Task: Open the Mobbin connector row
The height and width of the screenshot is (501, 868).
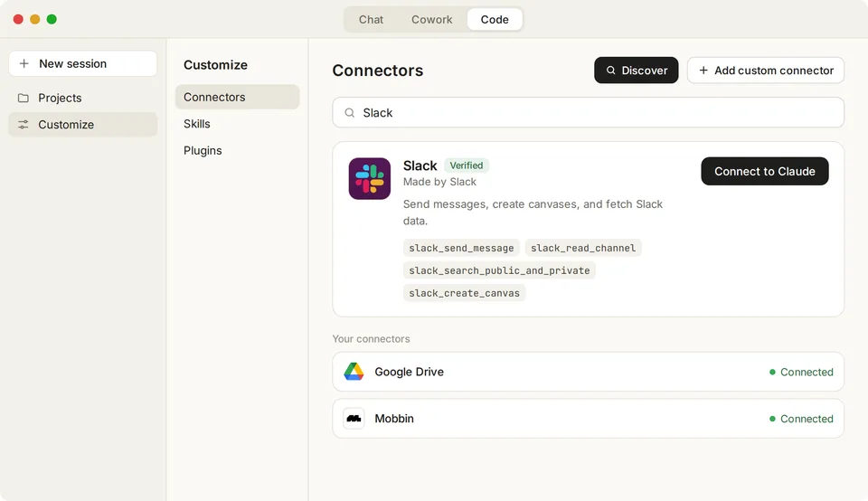Action: [x=588, y=419]
